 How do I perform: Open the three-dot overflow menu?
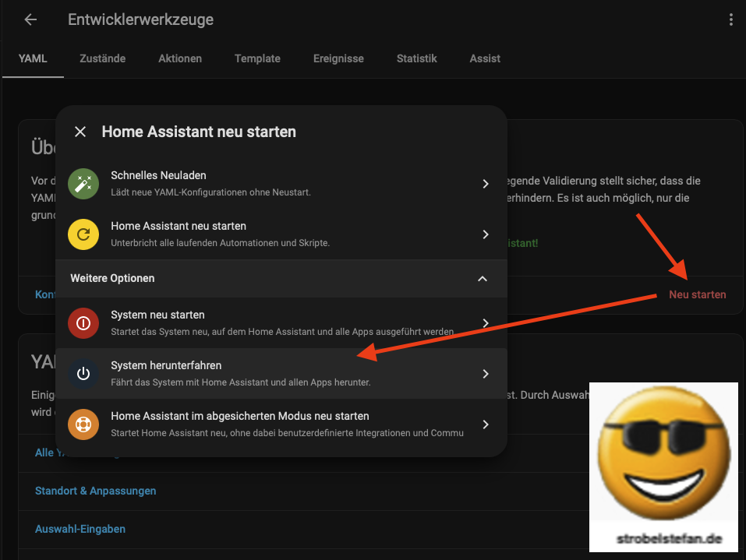coord(730,19)
